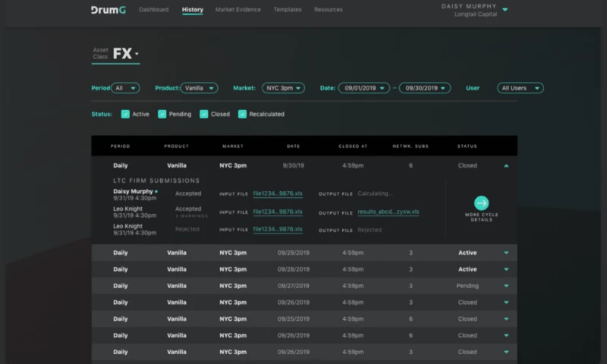Open user menu arrow beside Daisy Murphy
The height and width of the screenshot is (364, 607).
(x=505, y=10)
